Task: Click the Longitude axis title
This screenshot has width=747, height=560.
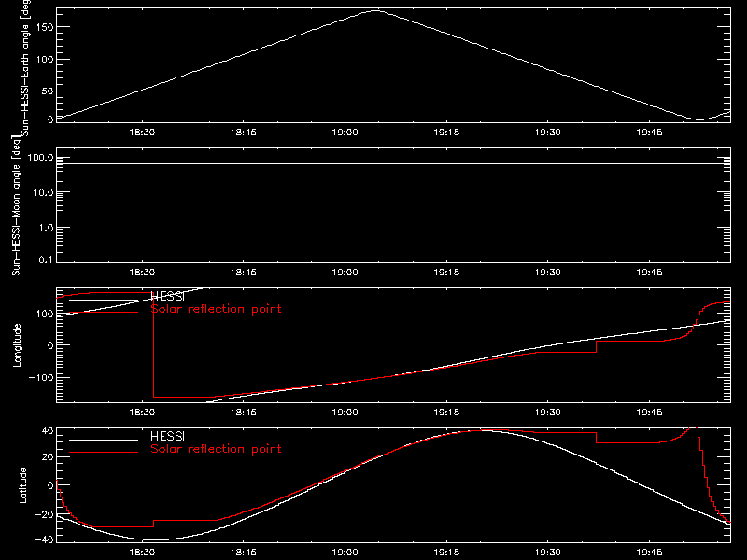Action: coord(17,345)
